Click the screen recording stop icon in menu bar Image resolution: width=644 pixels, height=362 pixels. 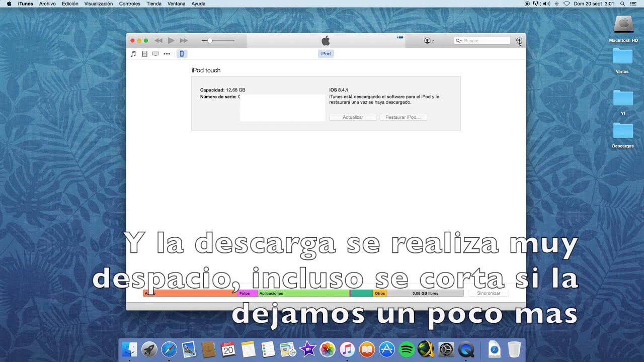tap(527, 4)
